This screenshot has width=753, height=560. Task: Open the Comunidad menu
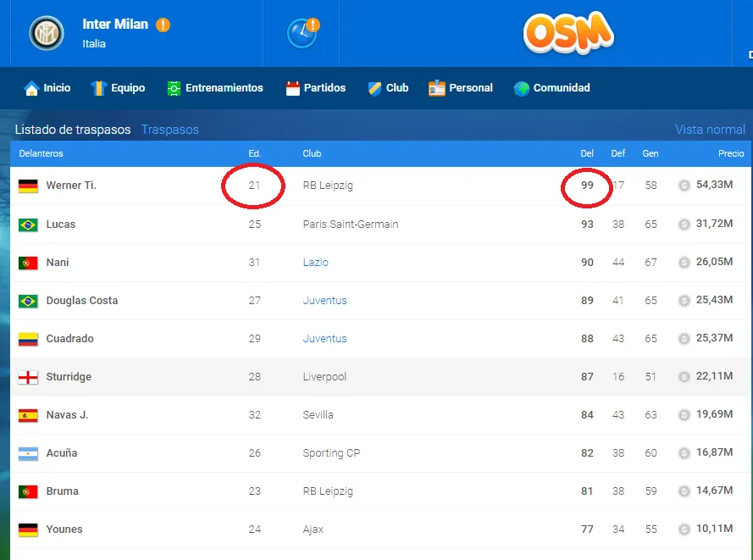551,88
